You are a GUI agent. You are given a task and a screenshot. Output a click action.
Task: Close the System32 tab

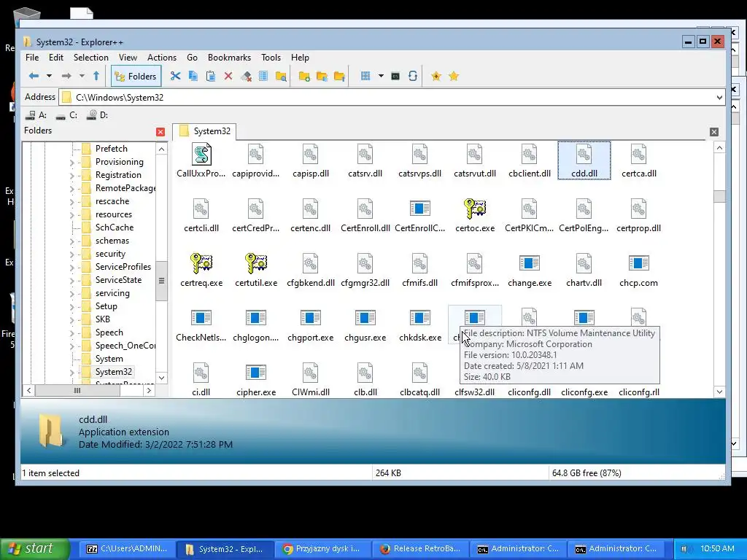click(x=713, y=132)
